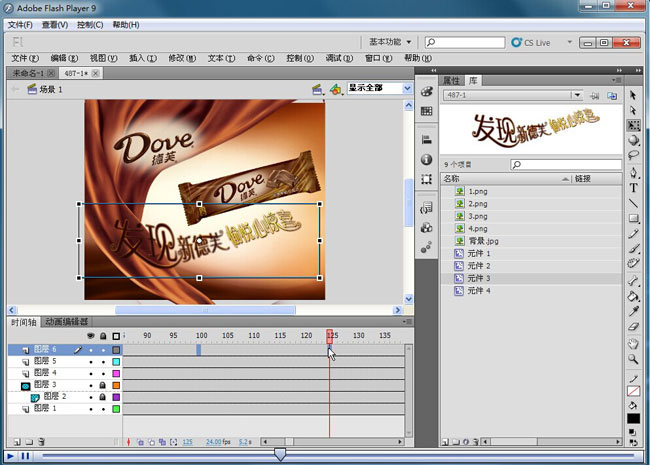Screen dimensions: 650x465
Task: Open the Color panel palette icon
Action: click(427, 92)
